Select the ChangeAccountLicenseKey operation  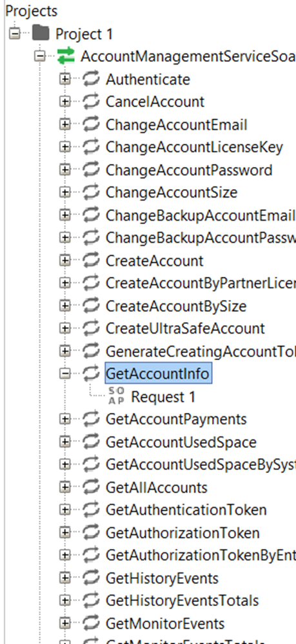(194, 147)
